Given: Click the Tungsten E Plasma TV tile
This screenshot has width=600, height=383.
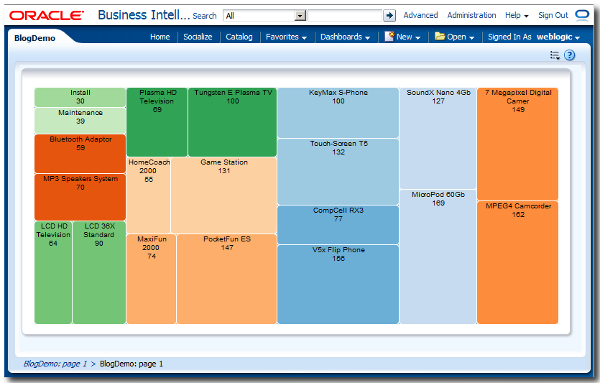Looking at the screenshot, I should (x=232, y=122).
